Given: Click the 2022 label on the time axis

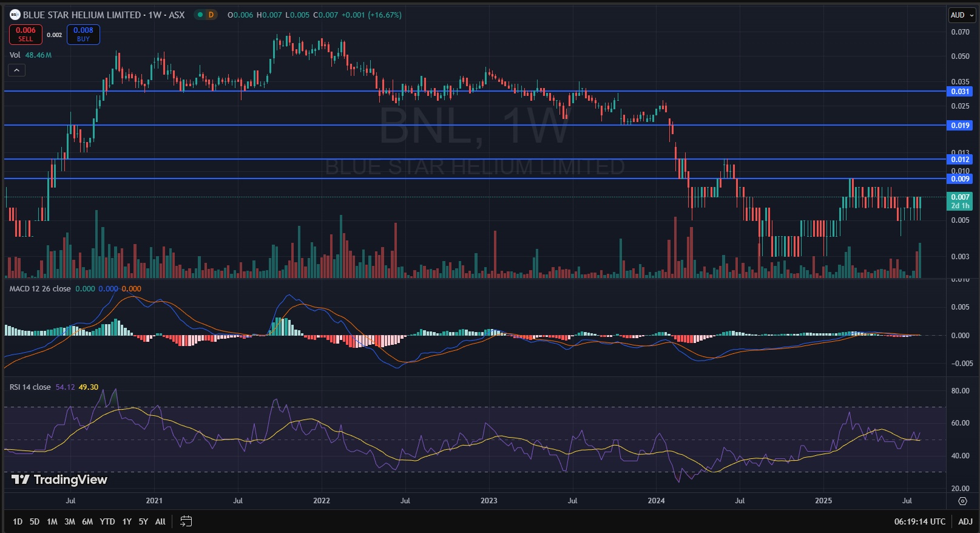Looking at the screenshot, I should pos(322,501).
